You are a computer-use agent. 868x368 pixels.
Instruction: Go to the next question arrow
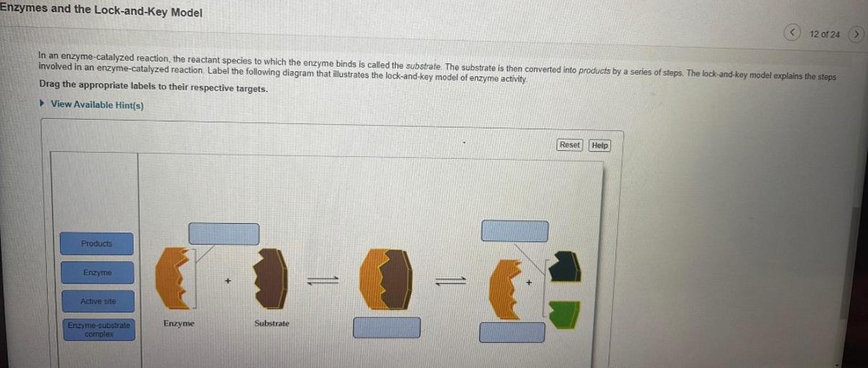point(857,34)
